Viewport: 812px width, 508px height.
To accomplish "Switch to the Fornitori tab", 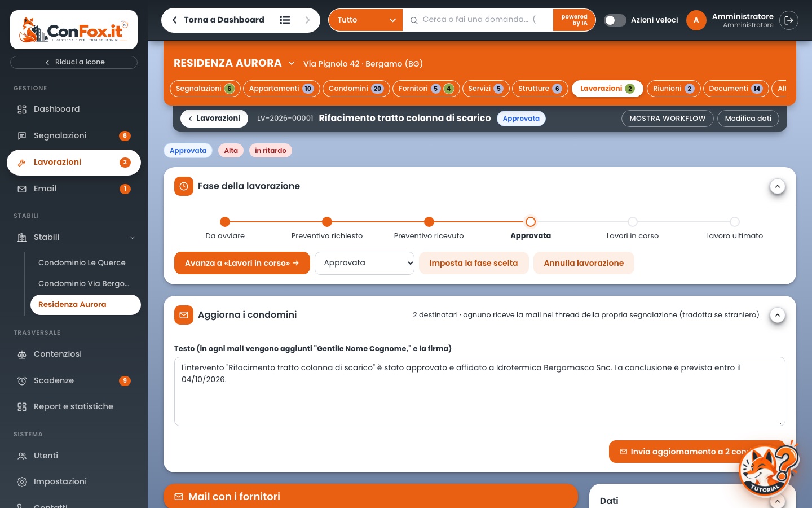I will 426,89.
